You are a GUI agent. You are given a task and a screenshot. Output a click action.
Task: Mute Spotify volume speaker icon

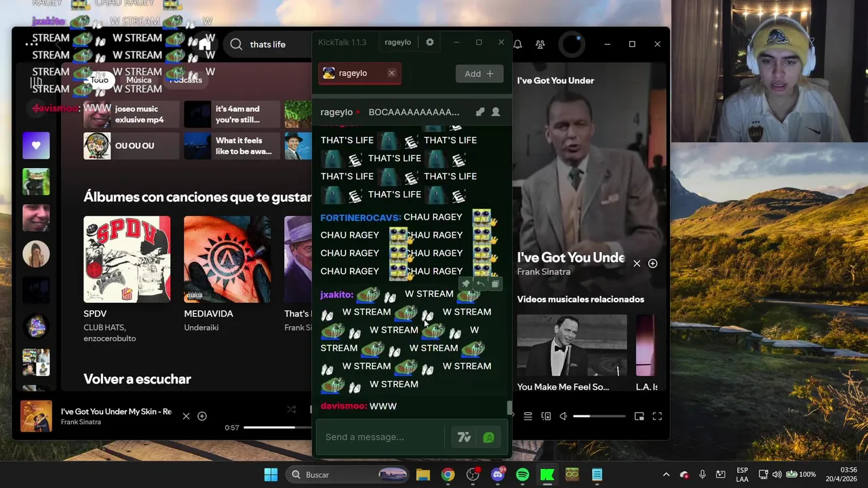(x=564, y=416)
